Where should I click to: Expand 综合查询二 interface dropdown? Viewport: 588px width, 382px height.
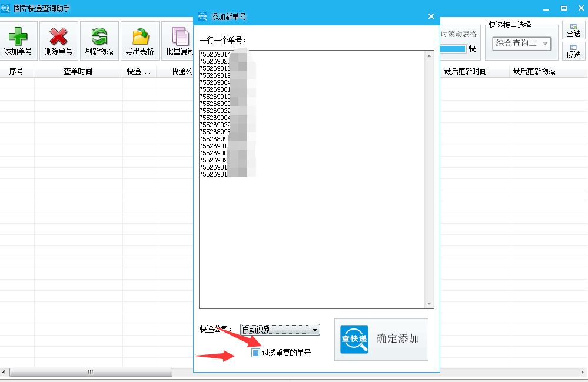521,44
